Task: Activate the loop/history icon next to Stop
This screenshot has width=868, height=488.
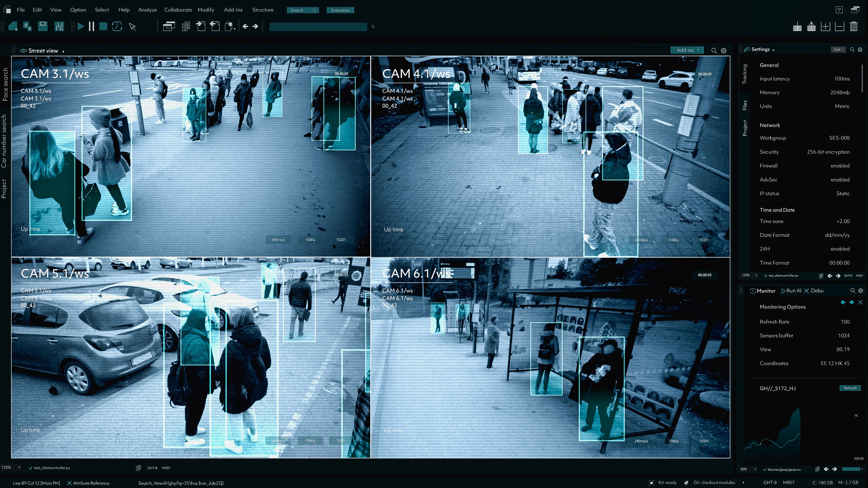Action: pos(117,26)
